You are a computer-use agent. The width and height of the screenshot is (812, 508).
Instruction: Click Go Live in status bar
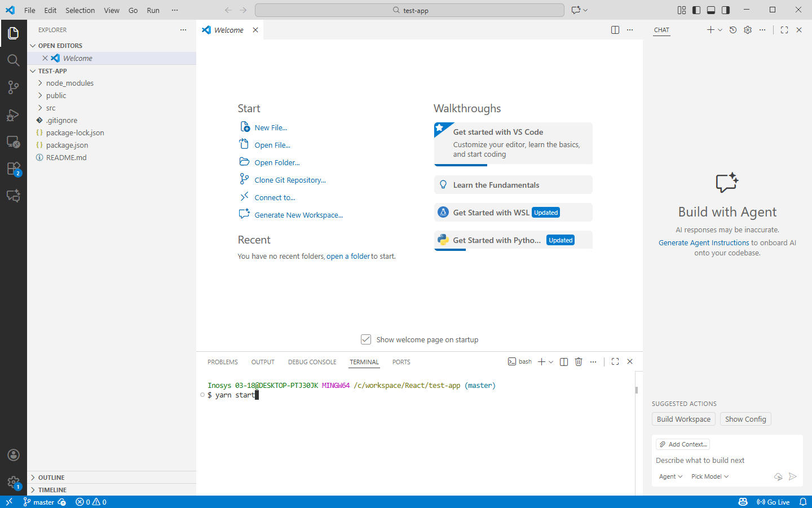(773, 502)
